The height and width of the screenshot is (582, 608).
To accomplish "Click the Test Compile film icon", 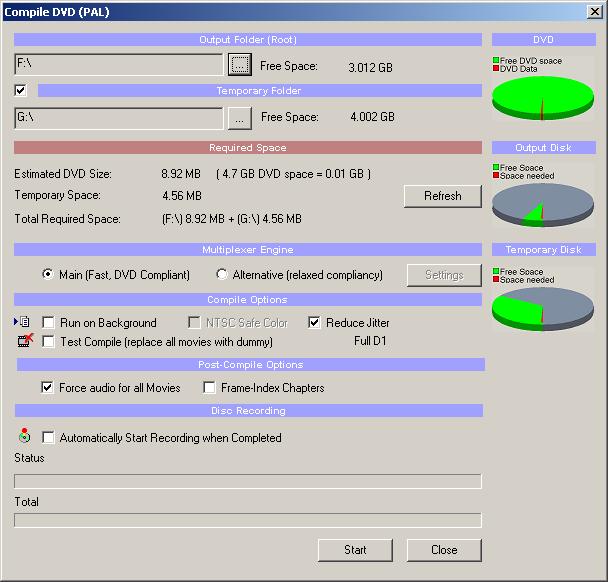I will pos(24,341).
